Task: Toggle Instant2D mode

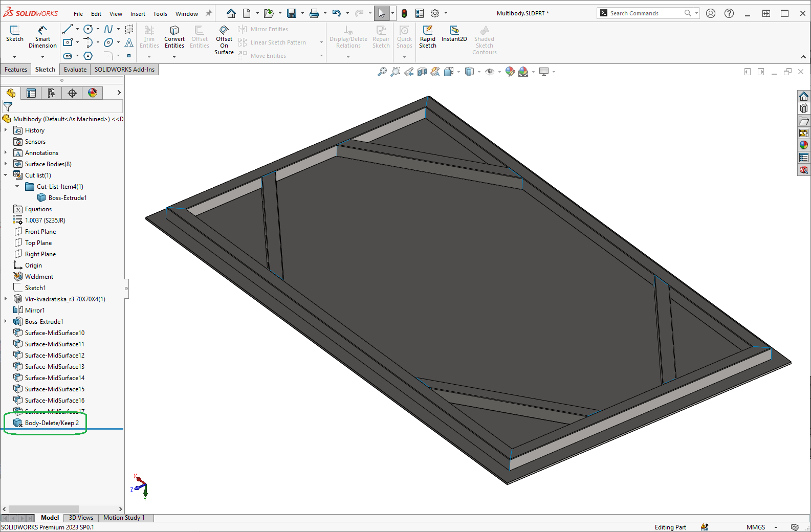Action: click(x=454, y=34)
